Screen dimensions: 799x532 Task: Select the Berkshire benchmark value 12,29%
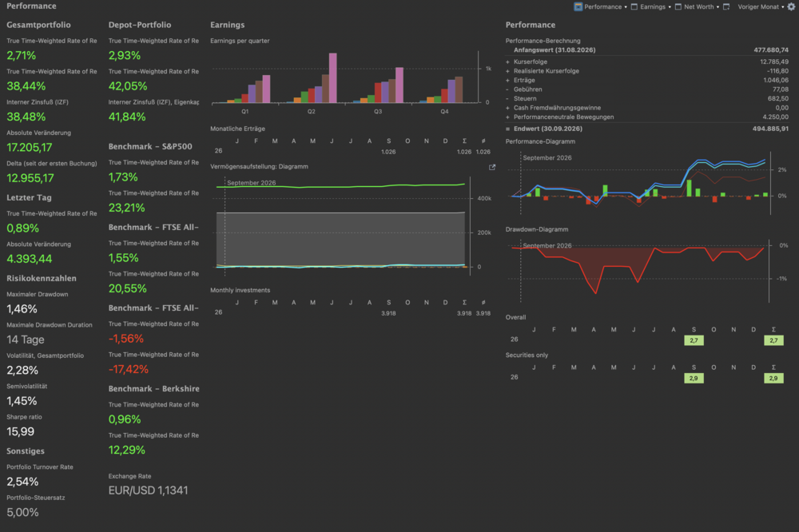click(x=127, y=450)
